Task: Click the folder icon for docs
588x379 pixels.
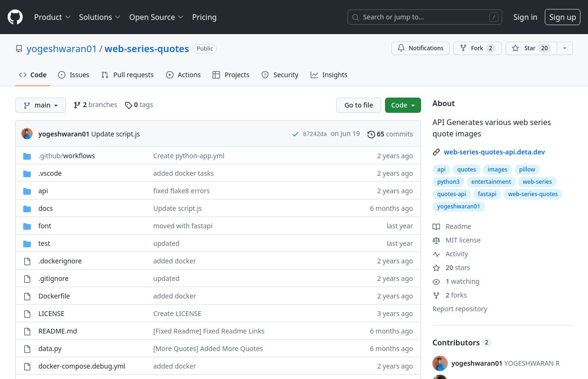Action: point(27,208)
